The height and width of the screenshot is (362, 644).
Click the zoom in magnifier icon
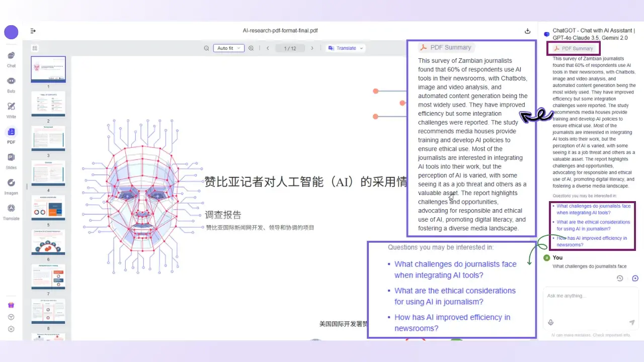pos(251,48)
